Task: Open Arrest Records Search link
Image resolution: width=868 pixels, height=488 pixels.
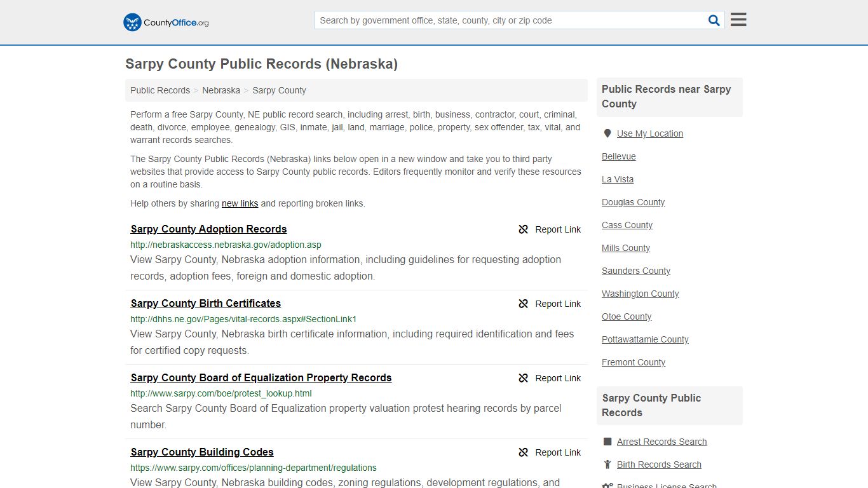Action: 661,442
